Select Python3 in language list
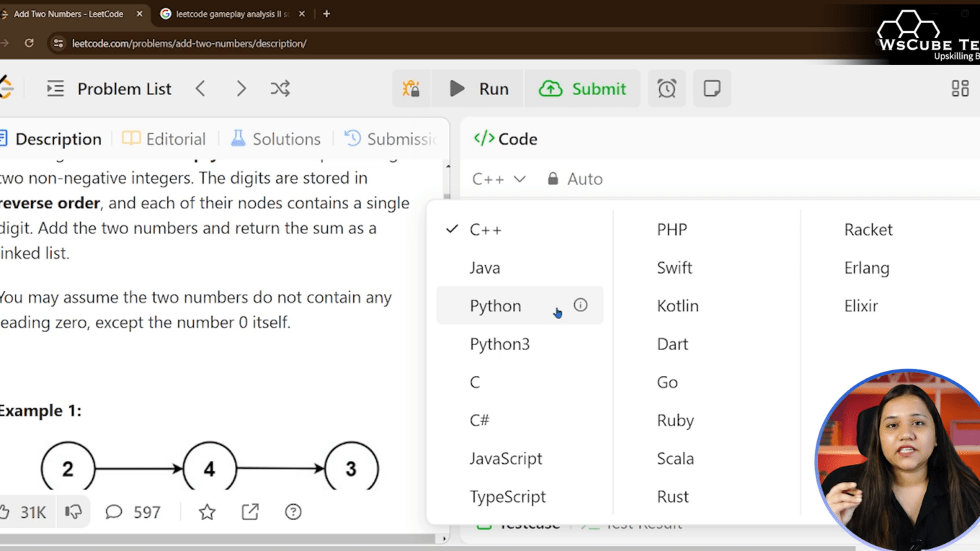The image size is (980, 551). point(520,344)
